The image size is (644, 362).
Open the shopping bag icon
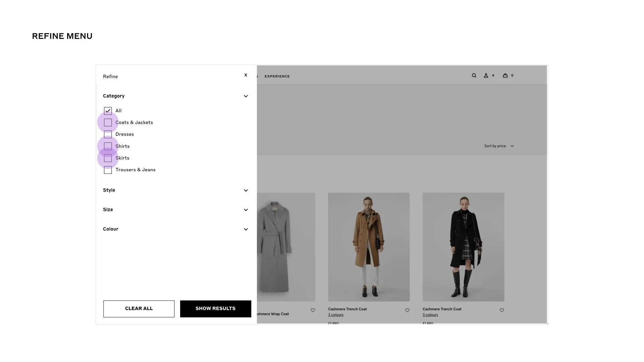[505, 75]
